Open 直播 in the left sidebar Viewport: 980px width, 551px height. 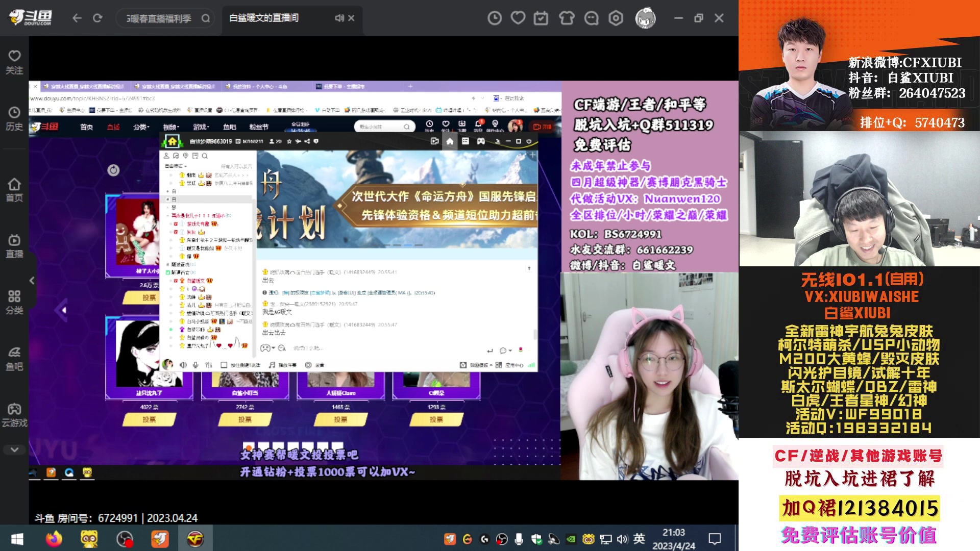tap(14, 246)
